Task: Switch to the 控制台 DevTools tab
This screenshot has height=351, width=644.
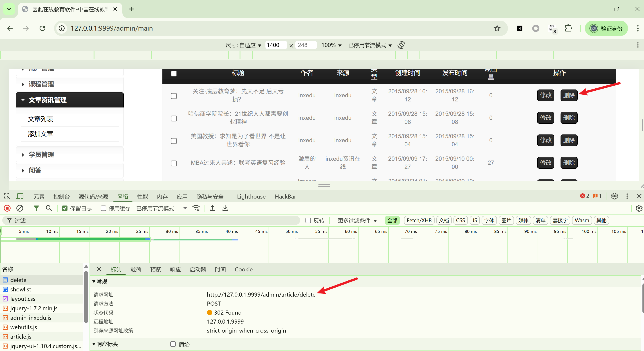Action: tap(61, 197)
